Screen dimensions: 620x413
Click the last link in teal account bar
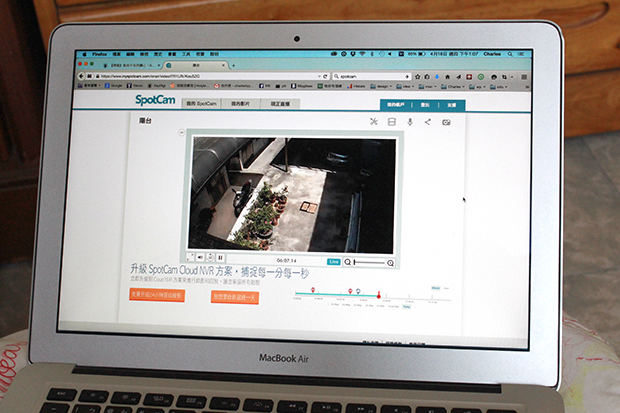click(x=452, y=105)
